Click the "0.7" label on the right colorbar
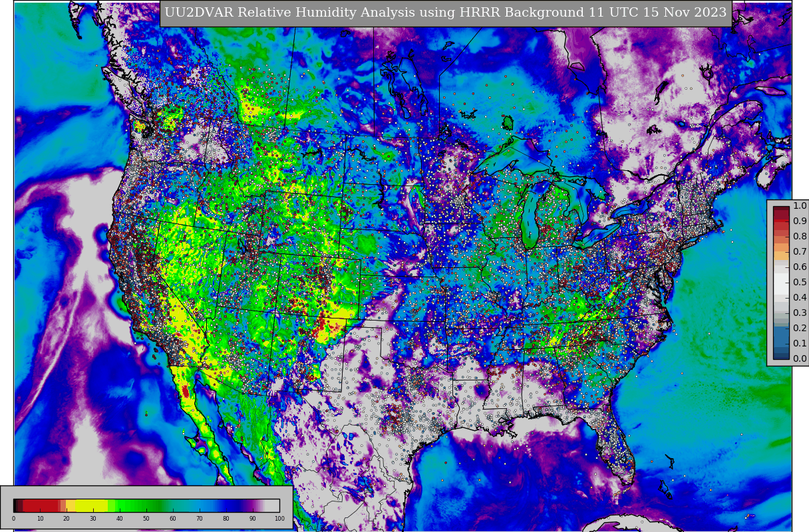Image resolution: width=809 pixels, height=532 pixels. (800, 252)
